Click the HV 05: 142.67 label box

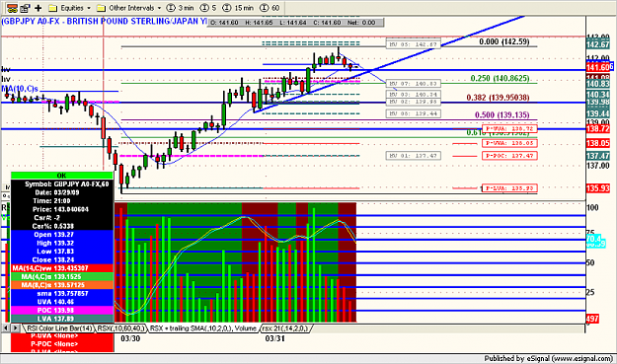414,44
